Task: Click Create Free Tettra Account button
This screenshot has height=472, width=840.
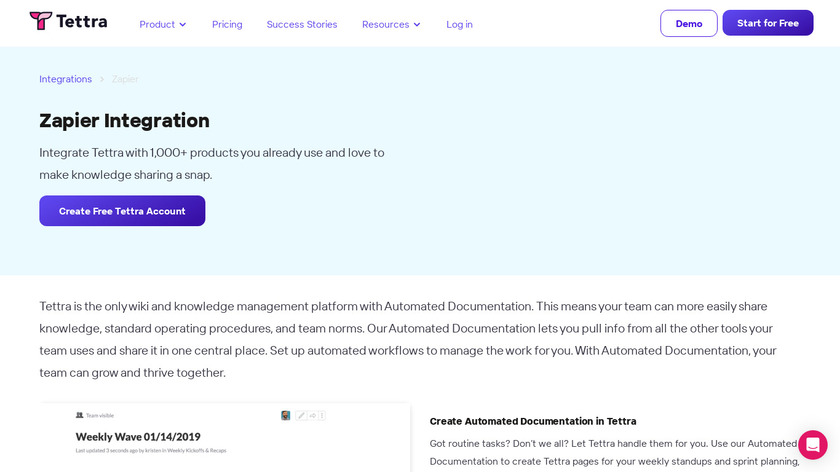Action: coord(122,211)
